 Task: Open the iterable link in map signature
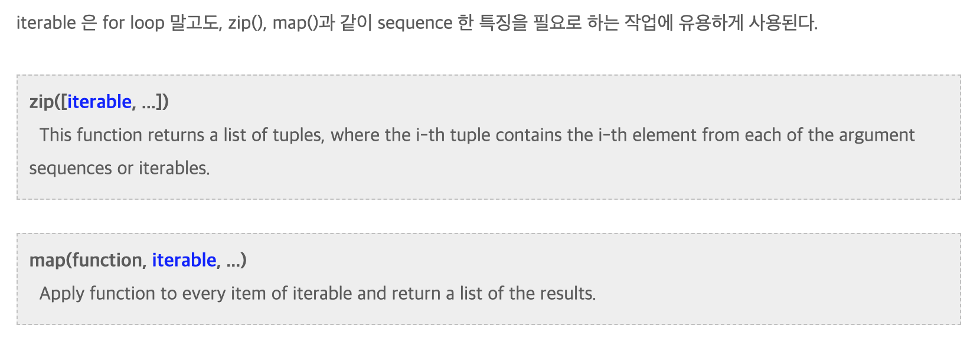point(184,260)
